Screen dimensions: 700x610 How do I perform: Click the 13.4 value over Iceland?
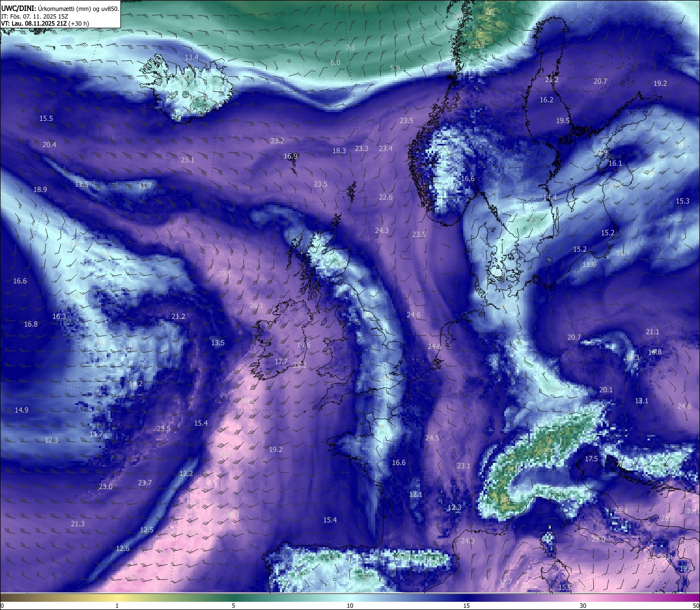pos(191,57)
